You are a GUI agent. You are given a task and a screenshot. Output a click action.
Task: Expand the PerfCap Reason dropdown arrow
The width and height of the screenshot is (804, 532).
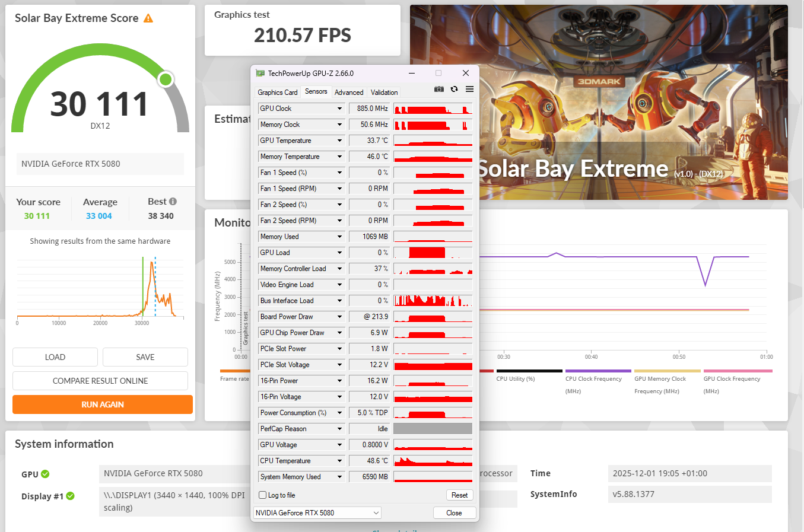tap(339, 429)
